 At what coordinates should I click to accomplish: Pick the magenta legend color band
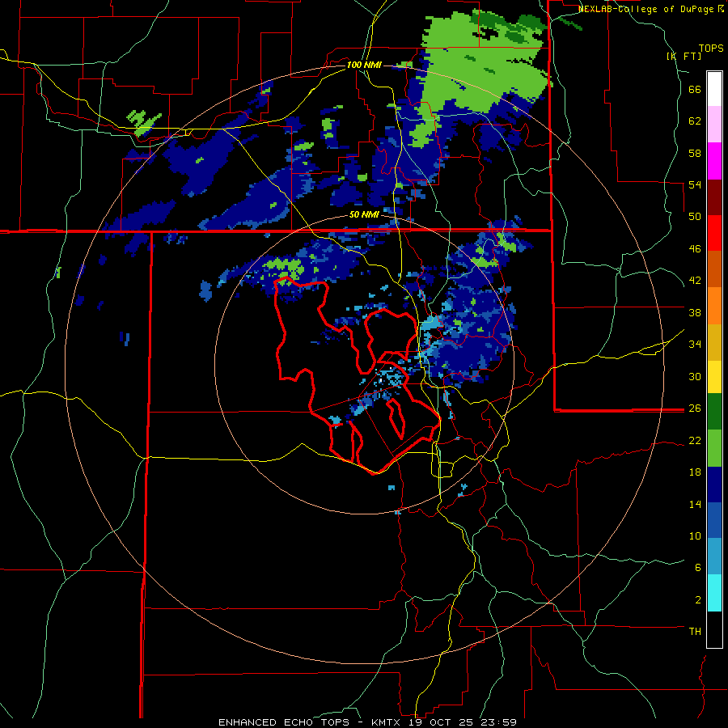(x=714, y=161)
